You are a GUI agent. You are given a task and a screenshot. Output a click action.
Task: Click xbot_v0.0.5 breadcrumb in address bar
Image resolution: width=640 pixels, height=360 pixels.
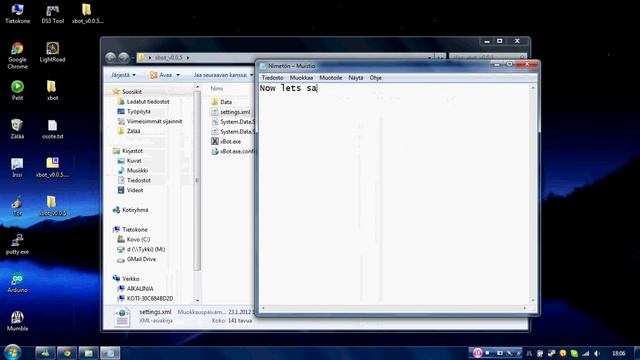pos(169,58)
